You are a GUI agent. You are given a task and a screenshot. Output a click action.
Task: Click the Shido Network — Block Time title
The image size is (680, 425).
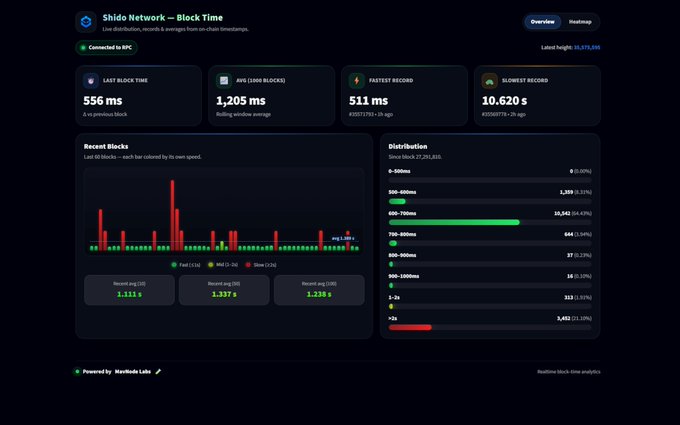click(x=163, y=18)
